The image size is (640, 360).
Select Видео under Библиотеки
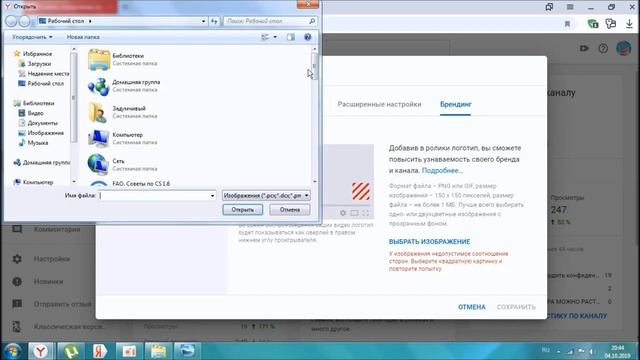click(x=31, y=113)
